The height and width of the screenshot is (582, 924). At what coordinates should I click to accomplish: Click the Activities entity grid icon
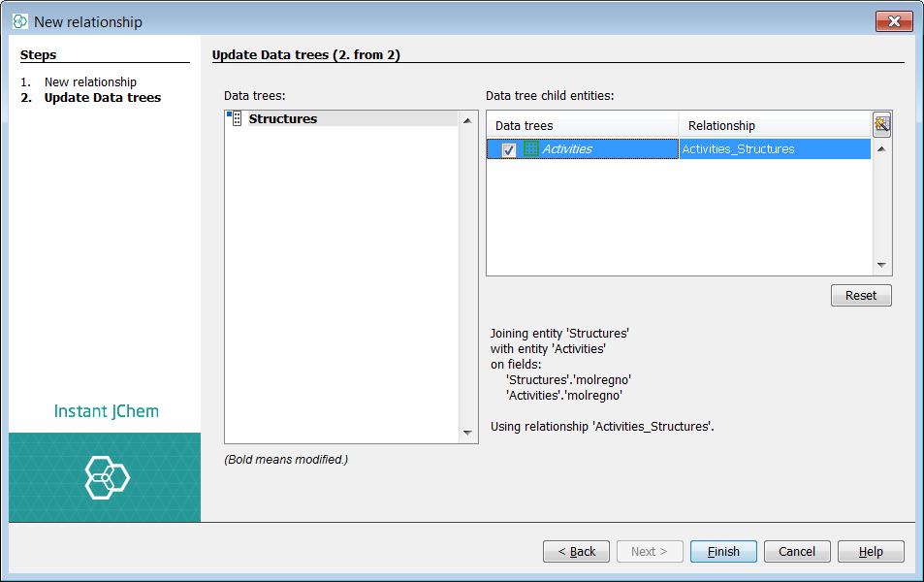[x=530, y=149]
